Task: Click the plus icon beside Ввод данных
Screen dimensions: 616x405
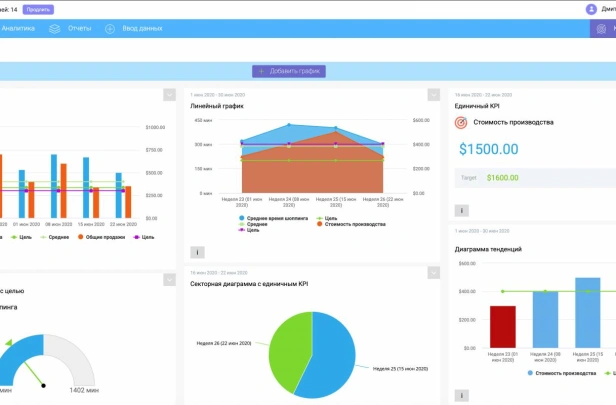Action: (110, 29)
